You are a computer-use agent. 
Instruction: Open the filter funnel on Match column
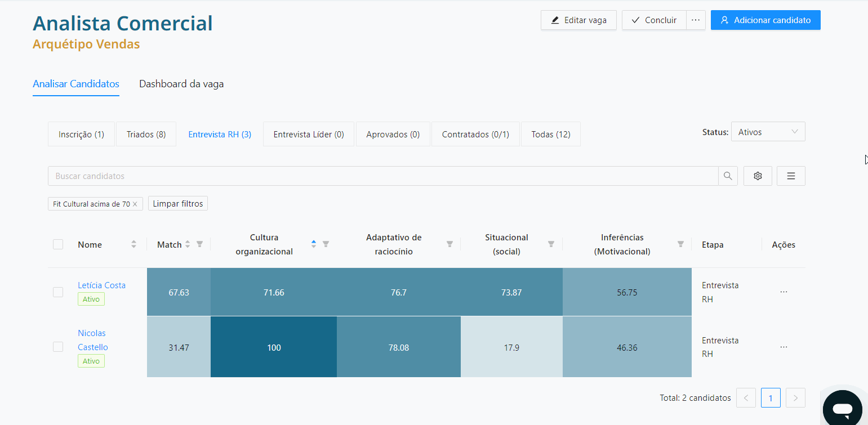point(200,244)
